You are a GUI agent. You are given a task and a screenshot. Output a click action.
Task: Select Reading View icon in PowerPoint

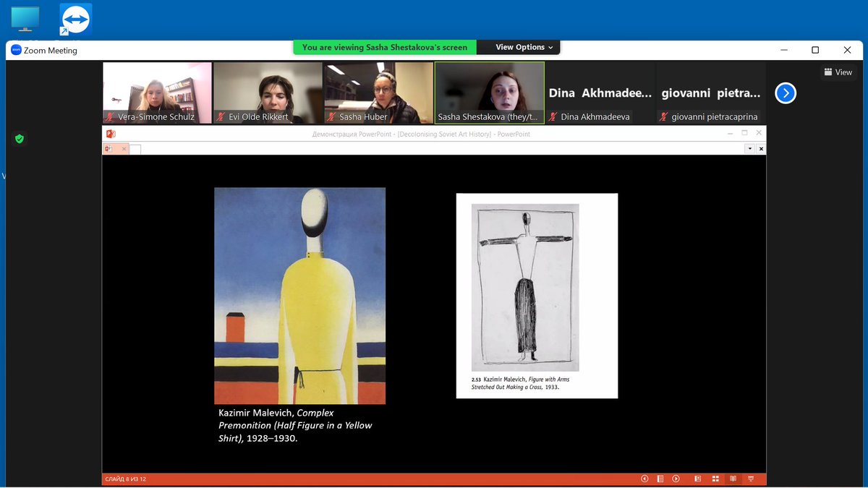click(x=733, y=479)
